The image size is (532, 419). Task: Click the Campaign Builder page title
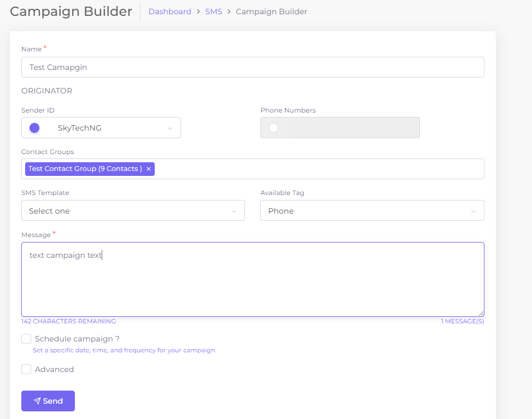pyautogui.click(x=71, y=11)
